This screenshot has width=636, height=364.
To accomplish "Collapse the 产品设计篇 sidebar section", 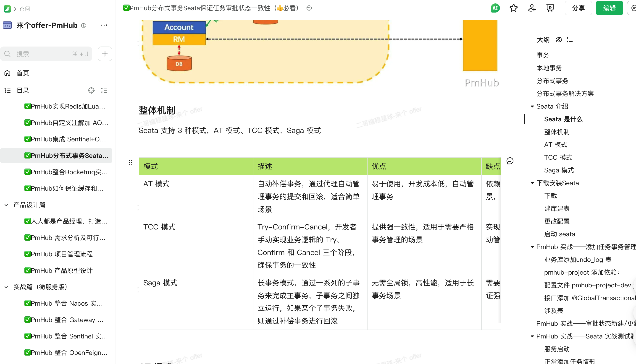I will (x=6, y=205).
